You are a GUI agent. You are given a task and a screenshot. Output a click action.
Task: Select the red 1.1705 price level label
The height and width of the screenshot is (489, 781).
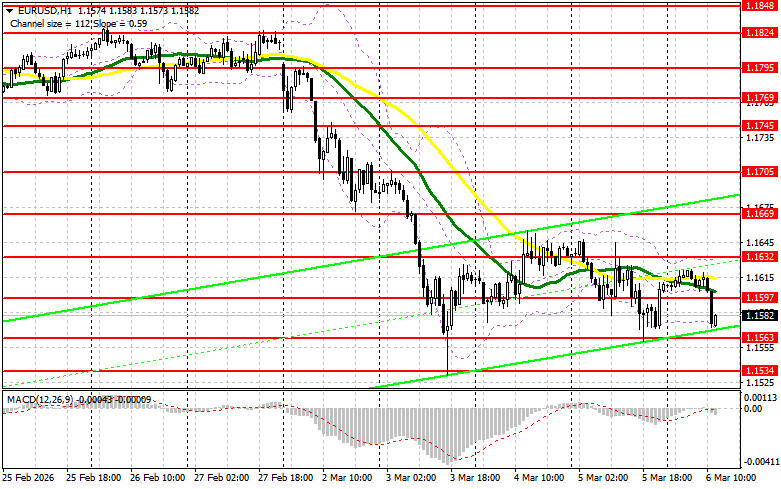(759, 172)
